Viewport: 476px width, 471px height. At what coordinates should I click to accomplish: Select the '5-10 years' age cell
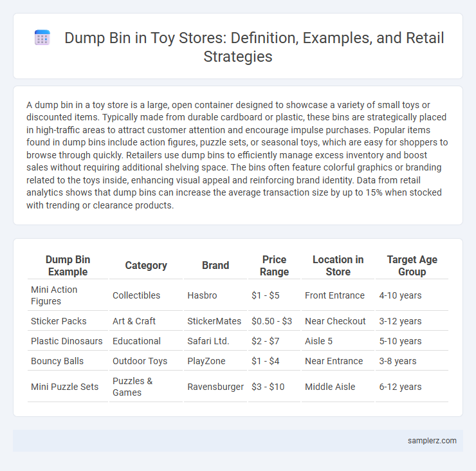pyautogui.click(x=412, y=341)
